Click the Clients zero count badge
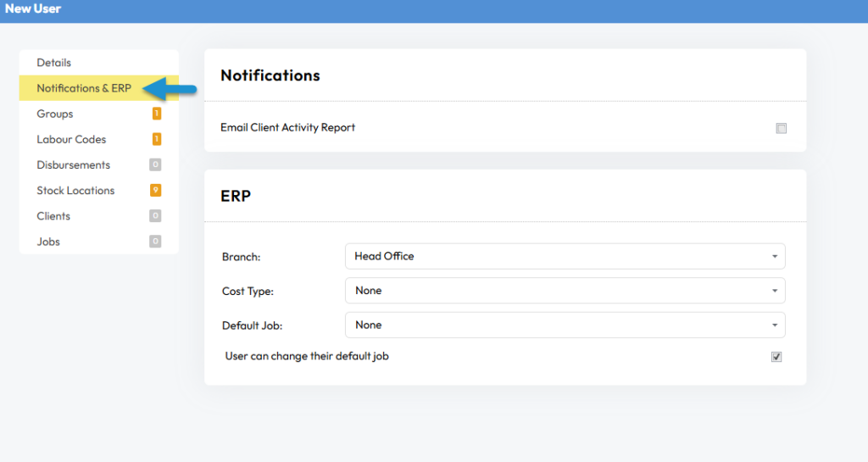Screen dimensions: 868x462 155,216
